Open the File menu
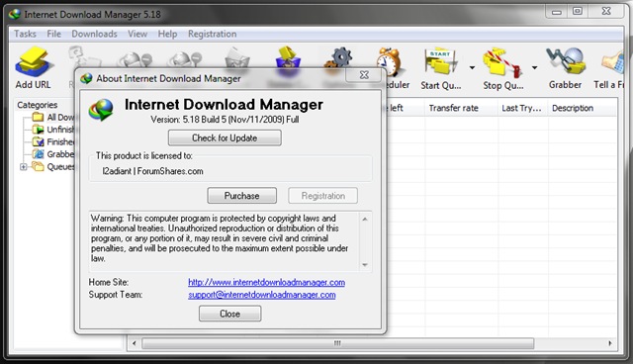 (53, 34)
